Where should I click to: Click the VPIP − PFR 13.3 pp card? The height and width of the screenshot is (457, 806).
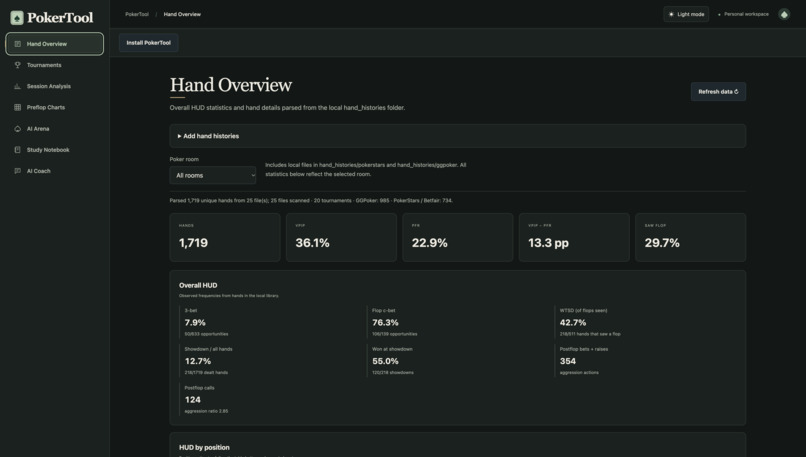574,237
